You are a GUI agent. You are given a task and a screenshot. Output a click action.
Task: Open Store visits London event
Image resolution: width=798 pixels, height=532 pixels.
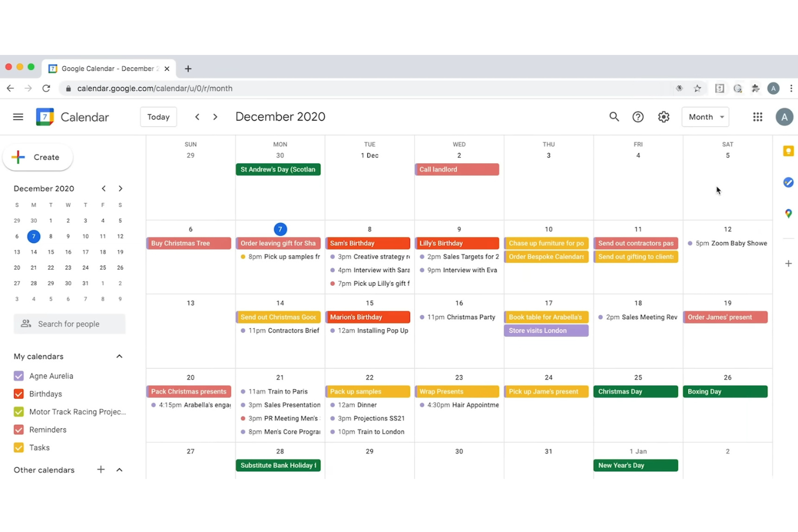pyautogui.click(x=547, y=330)
